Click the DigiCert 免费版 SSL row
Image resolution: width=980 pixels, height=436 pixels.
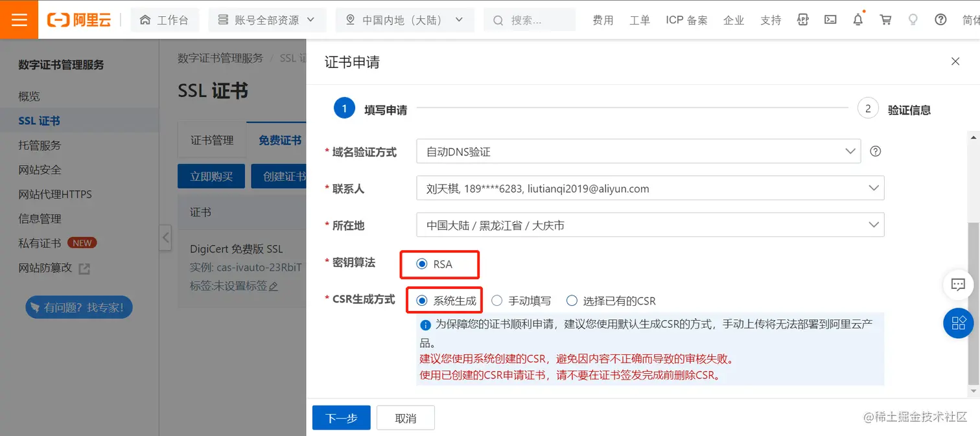(242, 268)
